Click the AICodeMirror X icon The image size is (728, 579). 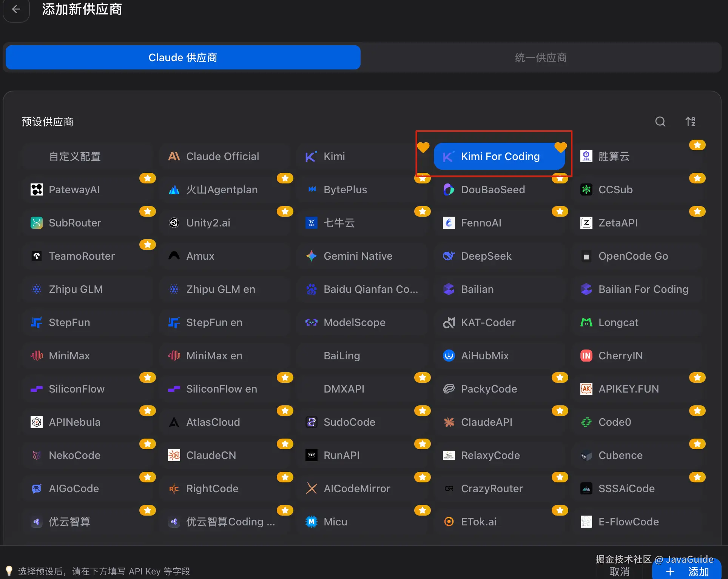pos(312,488)
